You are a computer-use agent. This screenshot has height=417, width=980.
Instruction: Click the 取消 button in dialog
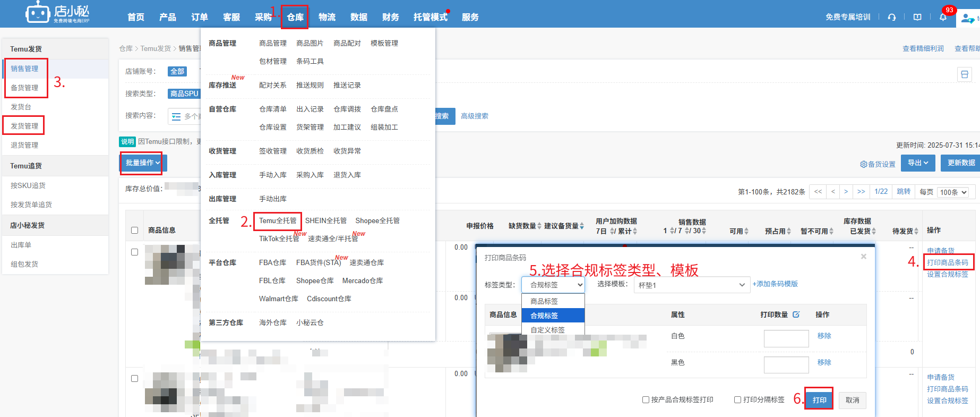[853, 400]
